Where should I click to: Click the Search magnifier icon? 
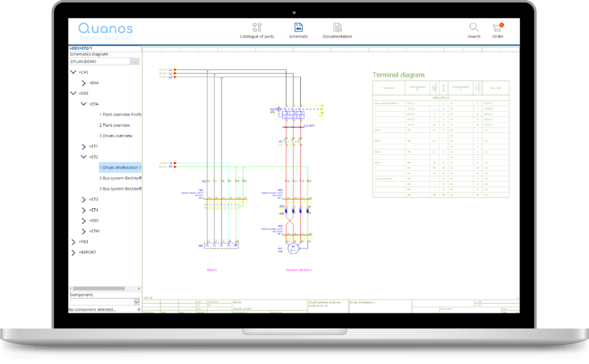(473, 28)
